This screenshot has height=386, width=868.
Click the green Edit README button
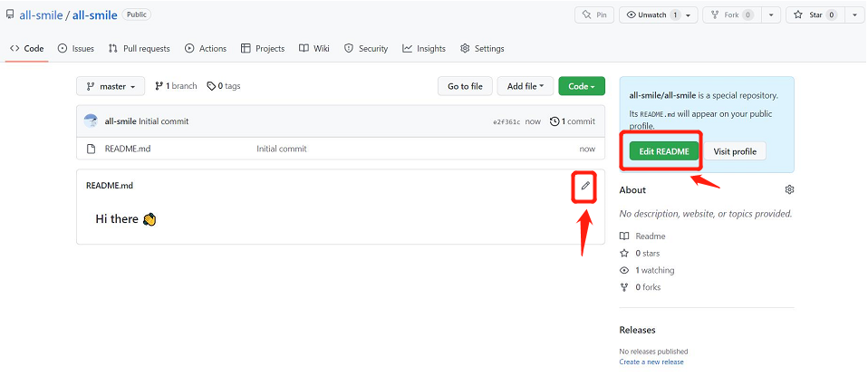tap(664, 151)
